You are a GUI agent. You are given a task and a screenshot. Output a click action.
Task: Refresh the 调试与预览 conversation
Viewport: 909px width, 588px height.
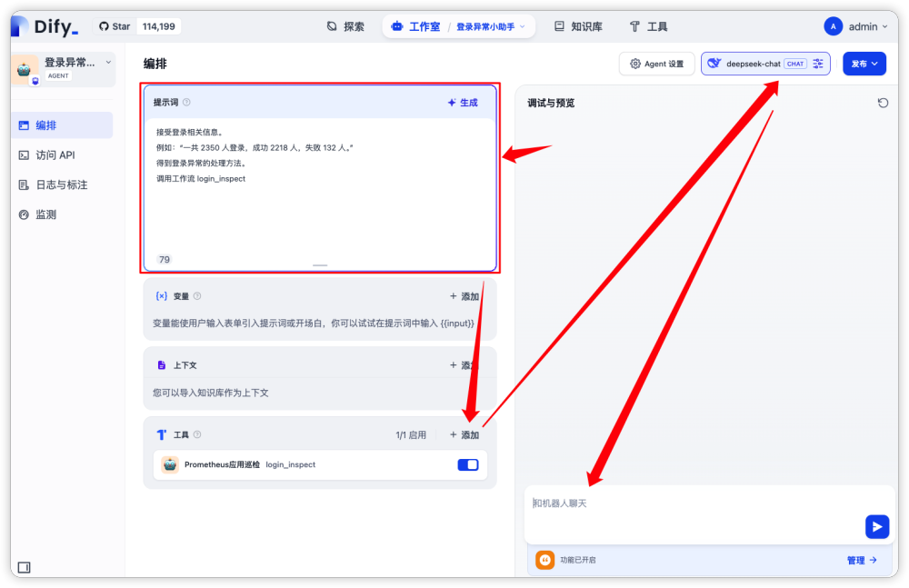tap(883, 103)
